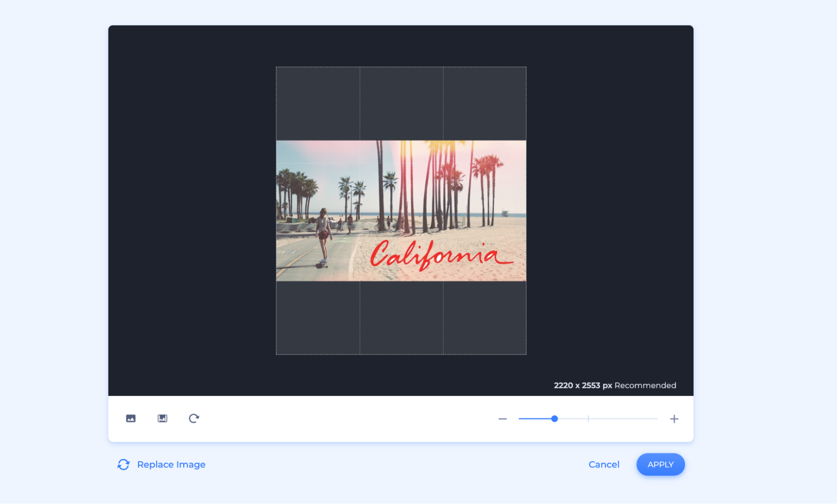This screenshot has width=837, height=504.
Task: Cancel the image crop
Action: click(x=604, y=464)
